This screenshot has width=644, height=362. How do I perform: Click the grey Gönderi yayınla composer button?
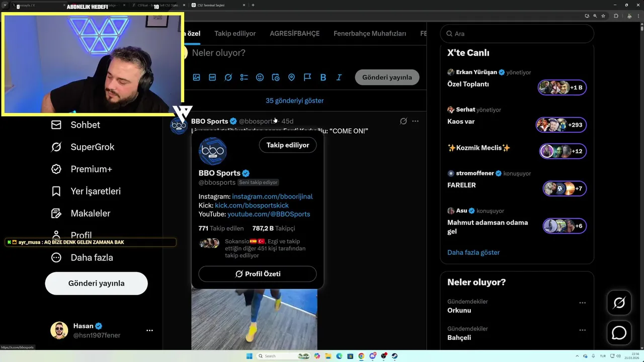pos(387,77)
